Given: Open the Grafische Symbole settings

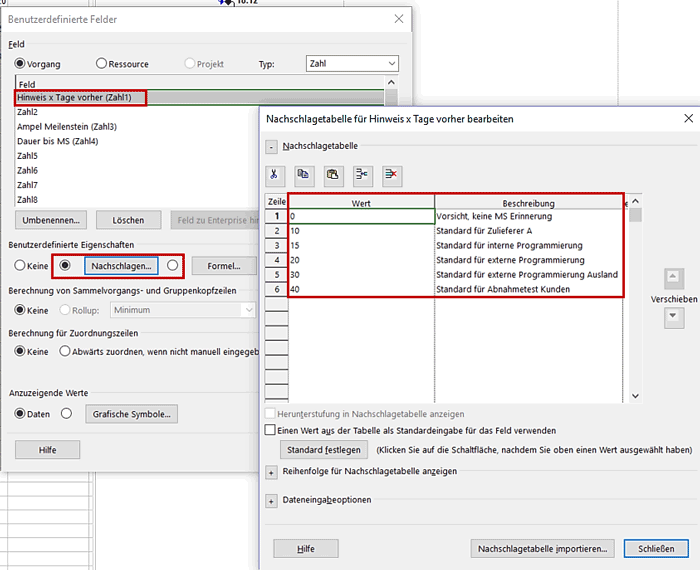Looking at the screenshot, I should (132, 414).
